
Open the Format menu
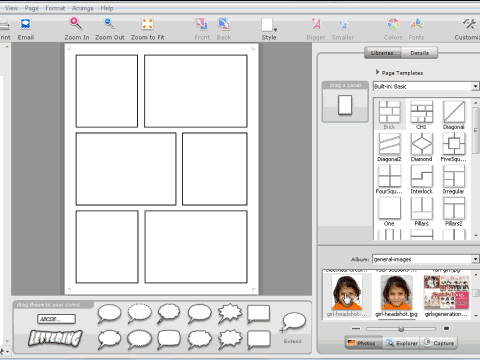[x=55, y=8]
